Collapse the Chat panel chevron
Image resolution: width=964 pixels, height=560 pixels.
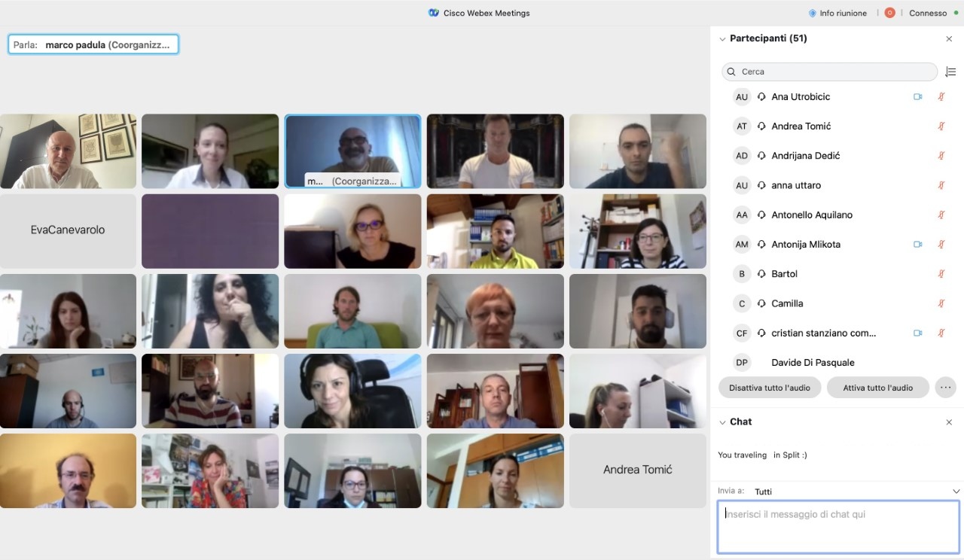(722, 422)
